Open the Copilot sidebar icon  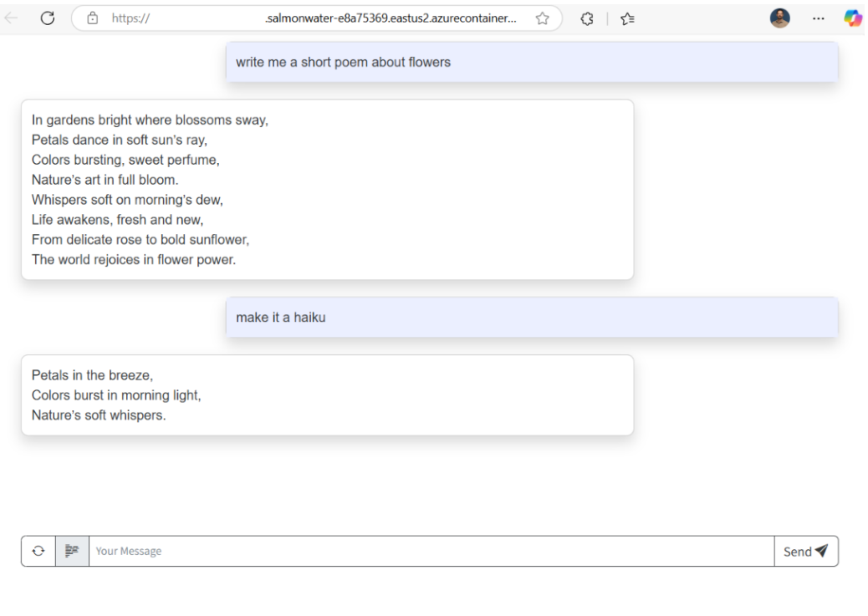851,18
